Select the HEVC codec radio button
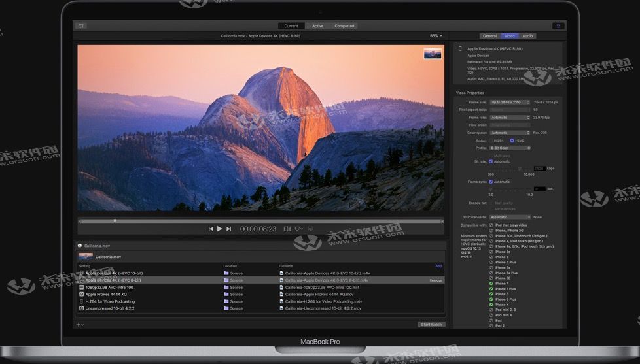Image resolution: width=640 pixels, height=364 pixels. point(512,141)
